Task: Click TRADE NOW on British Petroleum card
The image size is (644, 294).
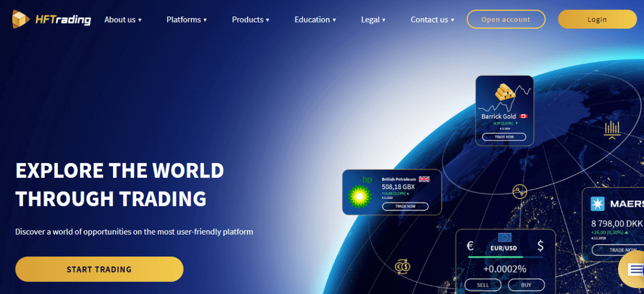Action: (405, 206)
